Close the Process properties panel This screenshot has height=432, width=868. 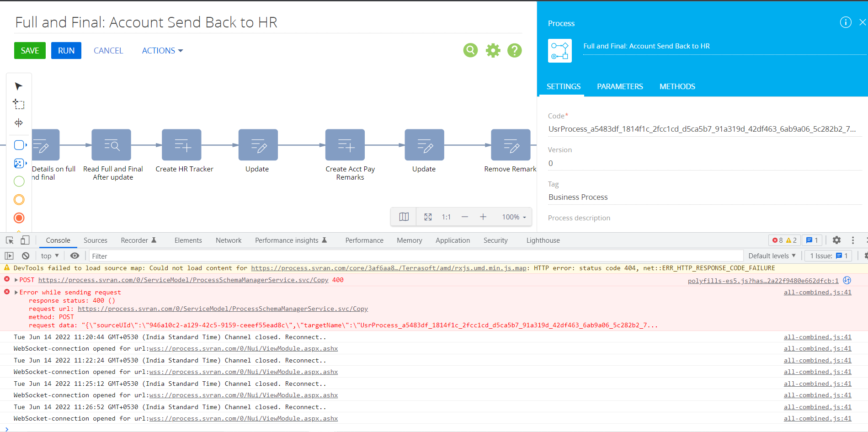863,22
